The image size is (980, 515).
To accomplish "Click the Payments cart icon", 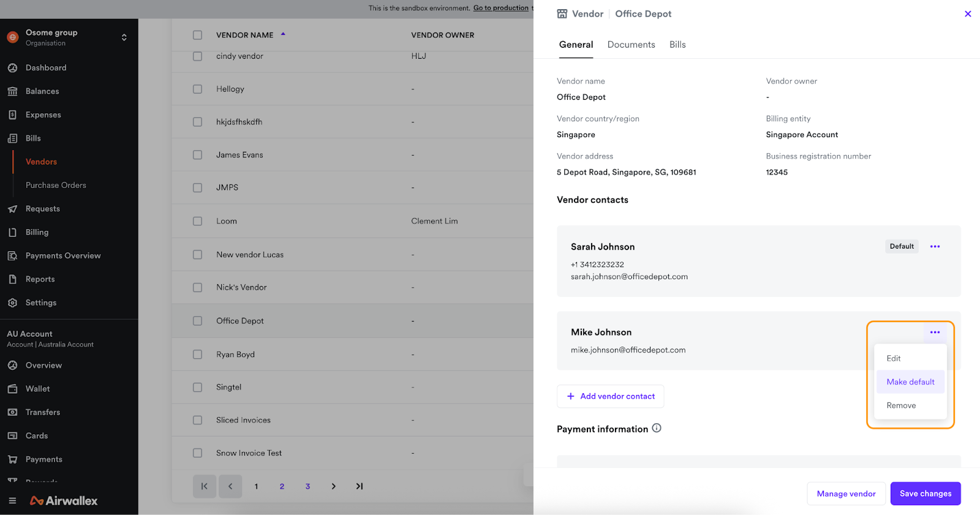I will [12, 459].
